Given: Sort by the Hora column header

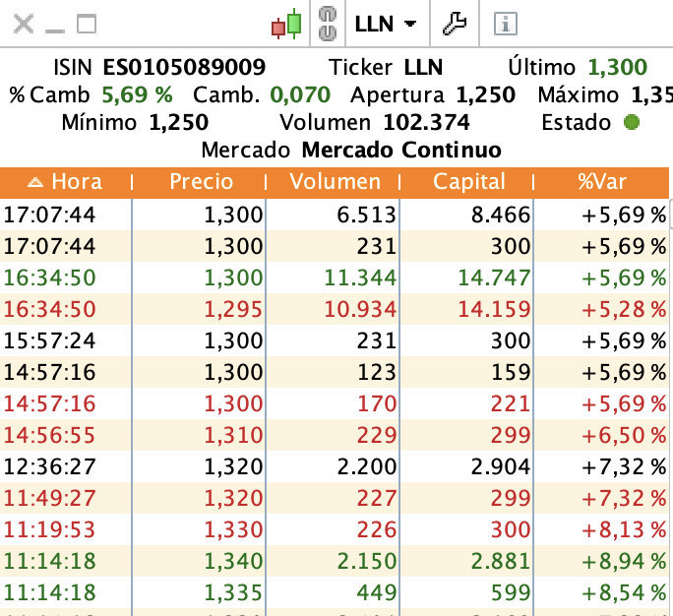Looking at the screenshot, I should (x=66, y=182).
